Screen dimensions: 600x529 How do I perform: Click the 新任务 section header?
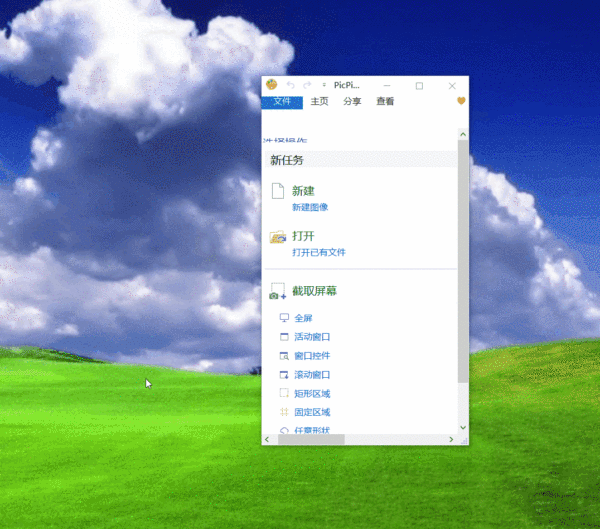[360, 160]
